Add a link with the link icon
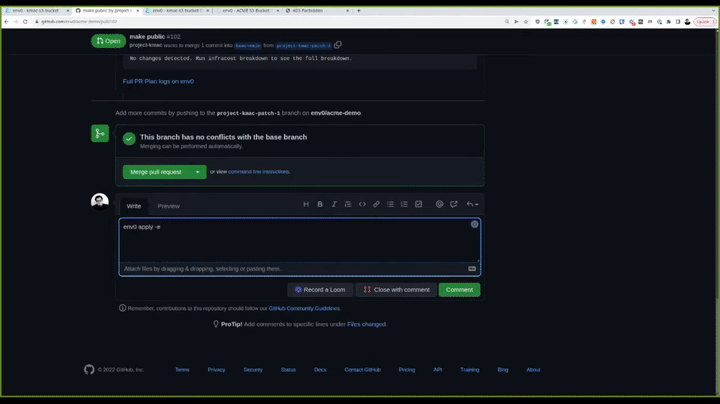 (376, 204)
